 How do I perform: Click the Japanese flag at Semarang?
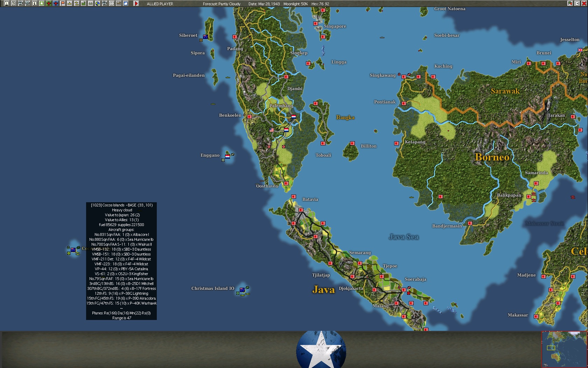click(x=360, y=263)
